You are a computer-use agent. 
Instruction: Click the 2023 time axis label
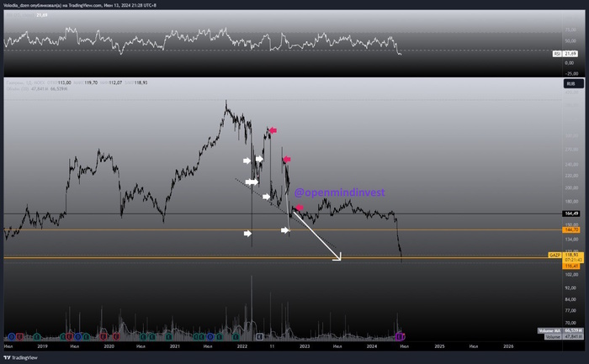305,346
